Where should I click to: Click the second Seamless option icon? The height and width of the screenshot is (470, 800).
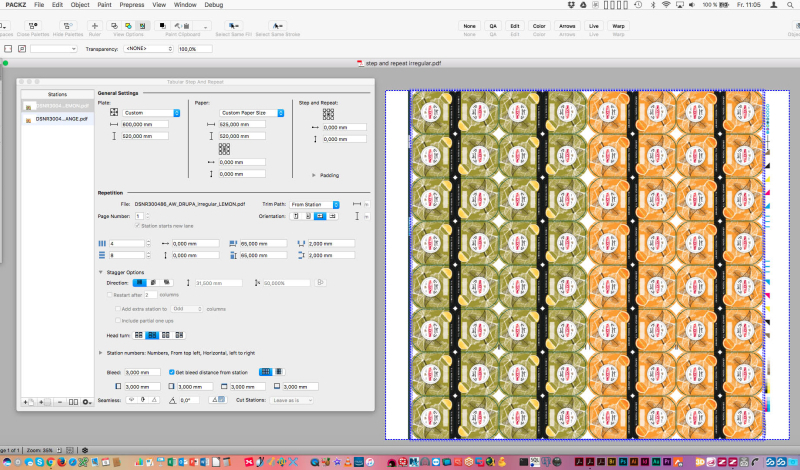[x=143, y=400]
